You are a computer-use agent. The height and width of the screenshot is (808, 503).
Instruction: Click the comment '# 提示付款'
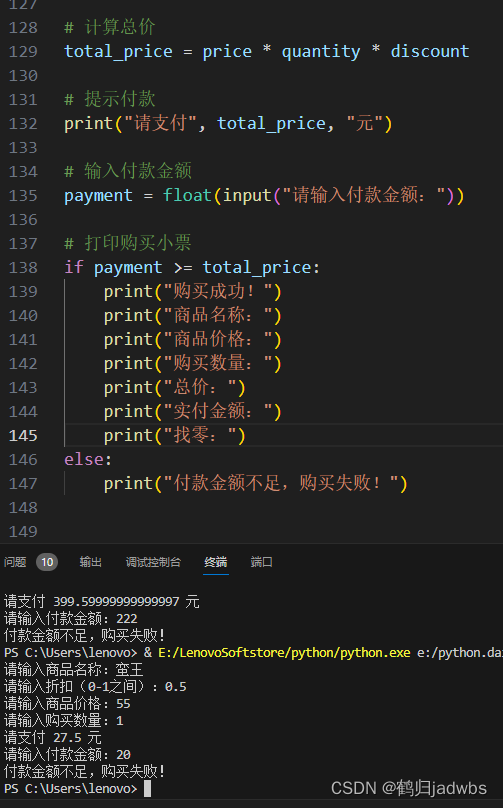[x=109, y=99]
